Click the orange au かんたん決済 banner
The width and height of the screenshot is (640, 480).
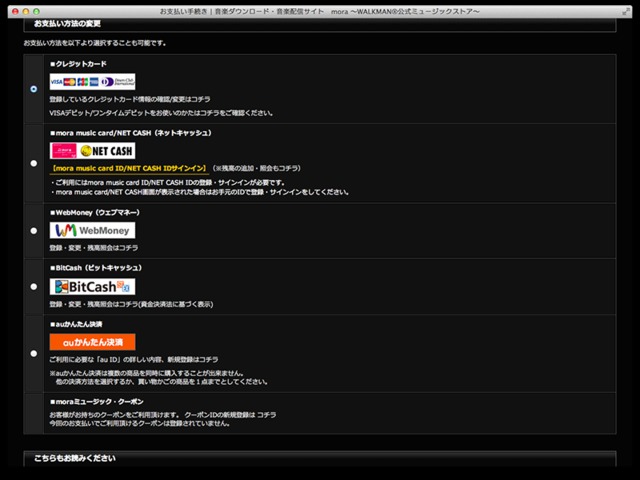92,342
